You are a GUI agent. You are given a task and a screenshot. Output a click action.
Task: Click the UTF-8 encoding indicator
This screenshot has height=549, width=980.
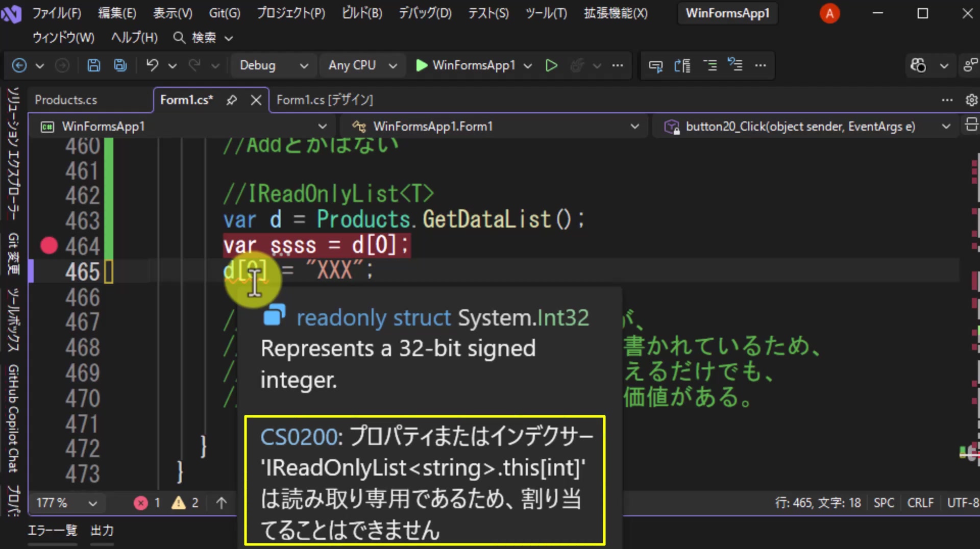[x=963, y=503]
